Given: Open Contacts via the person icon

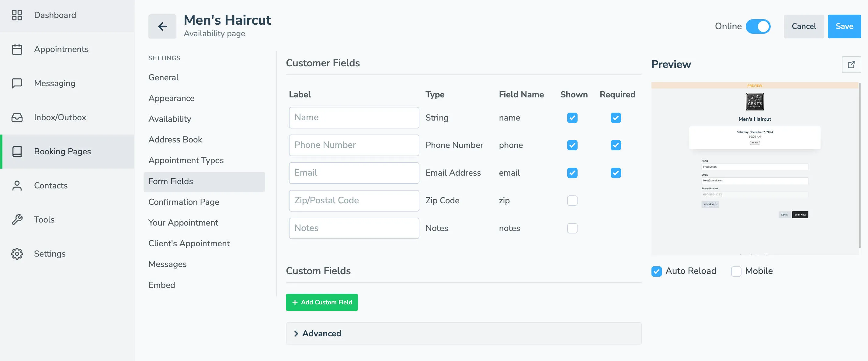Looking at the screenshot, I should 17,186.
